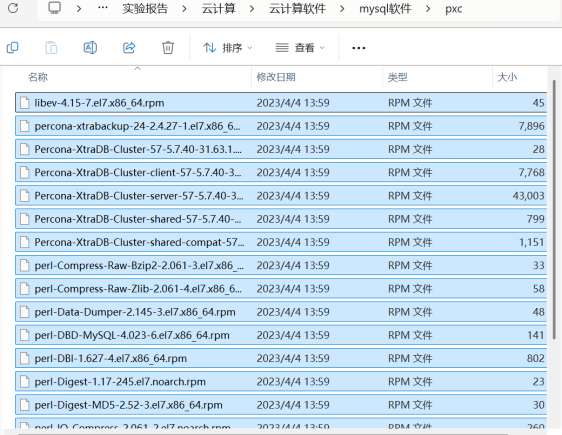Click the This PC monitor icon
Viewport: 562px width, 435px height.
[54, 8]
